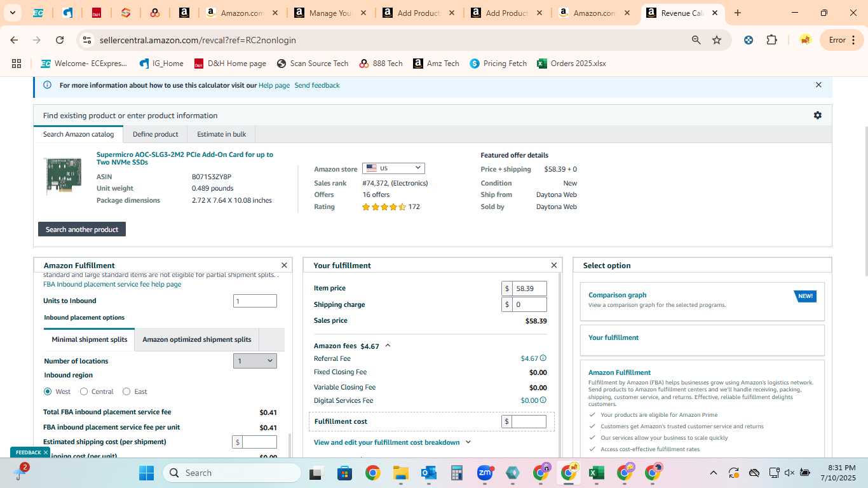This screenshot has width=868, height=488.
Task: Open the tab search dropdown arrow
Action: pos(12,13)
